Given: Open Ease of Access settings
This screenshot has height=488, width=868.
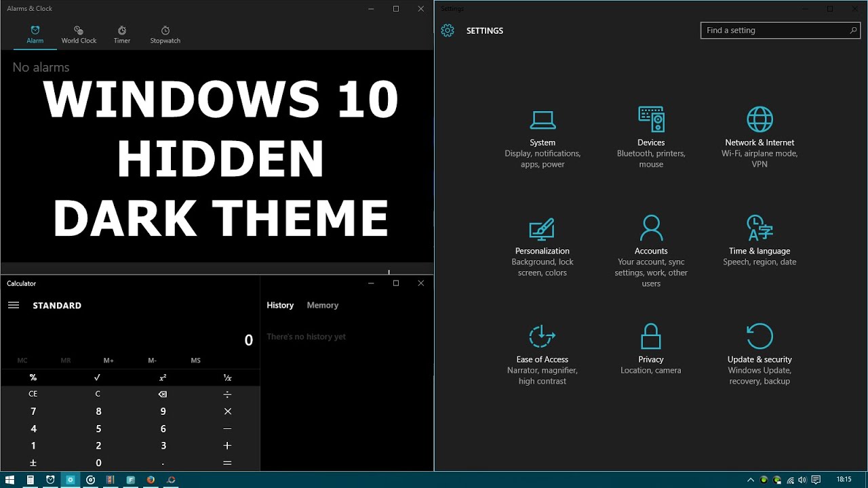Looking at the screenshot, I should (542, 356).
